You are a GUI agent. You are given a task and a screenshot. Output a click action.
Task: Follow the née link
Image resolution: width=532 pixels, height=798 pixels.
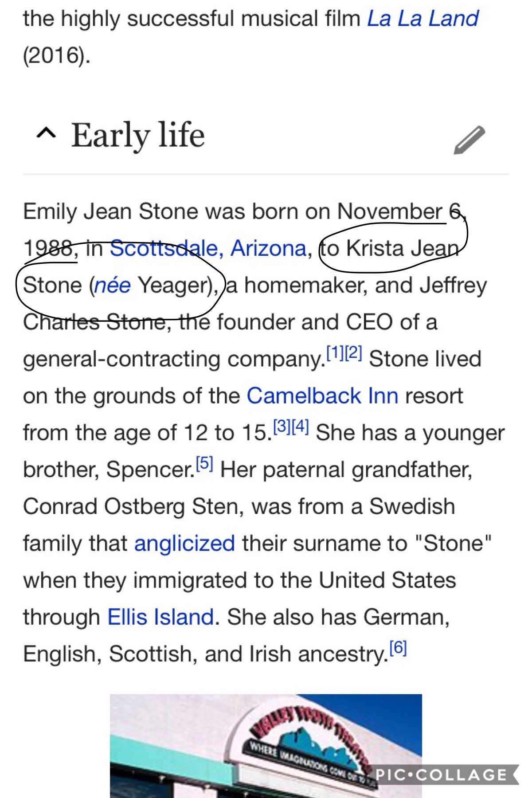point(113,285)
